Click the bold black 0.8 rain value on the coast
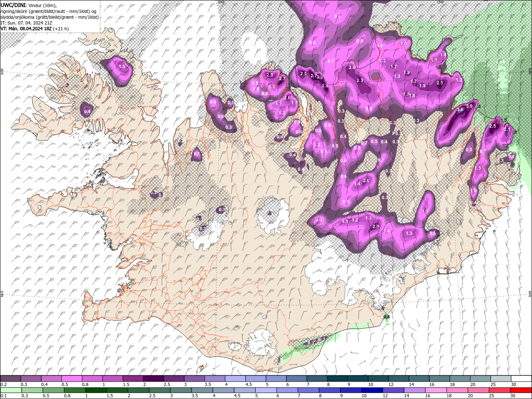The image size is (532, 399). coord(387,317)
